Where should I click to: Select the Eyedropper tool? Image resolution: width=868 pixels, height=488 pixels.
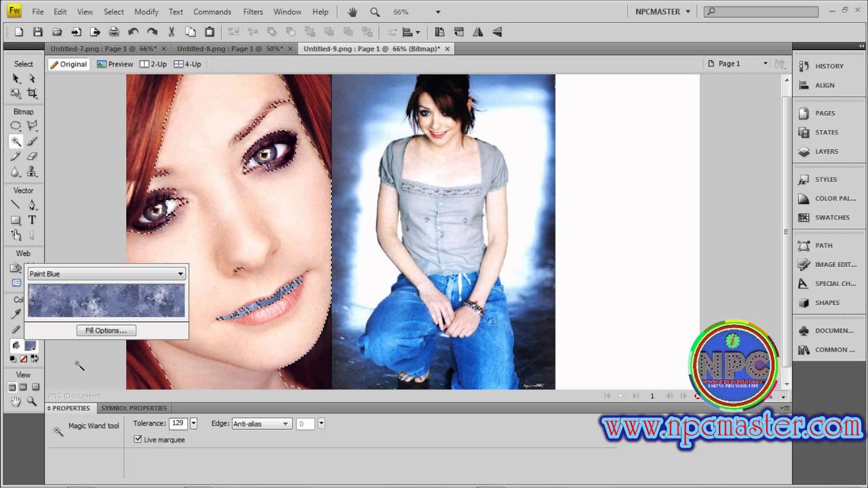[16, 314]
